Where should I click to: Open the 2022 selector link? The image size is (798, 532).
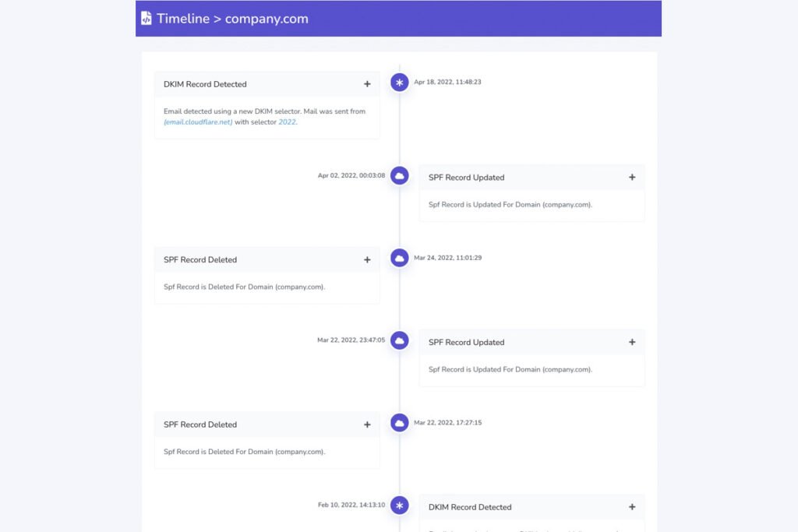(287, 122)
